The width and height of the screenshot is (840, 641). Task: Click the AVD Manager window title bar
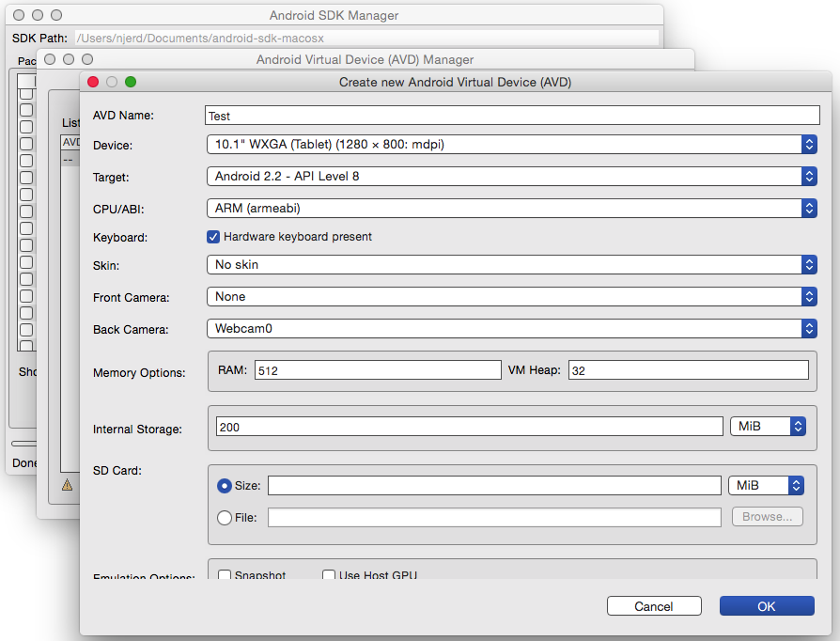[365, 59]
